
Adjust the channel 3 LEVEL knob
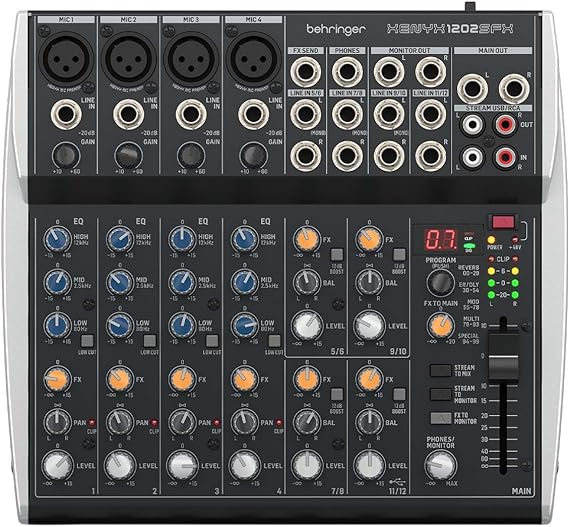(x=182, y=465)
